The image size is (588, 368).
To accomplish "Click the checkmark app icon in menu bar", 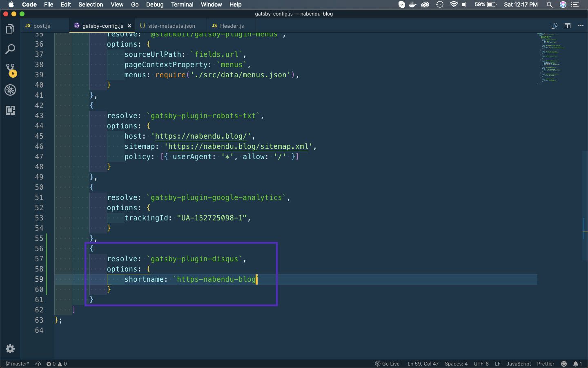I will click(402, 4).
